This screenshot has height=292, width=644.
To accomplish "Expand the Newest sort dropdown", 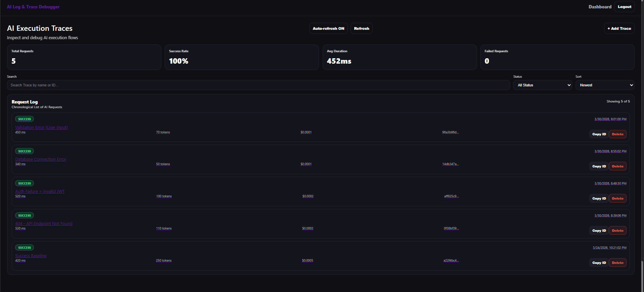I will 604,85.
